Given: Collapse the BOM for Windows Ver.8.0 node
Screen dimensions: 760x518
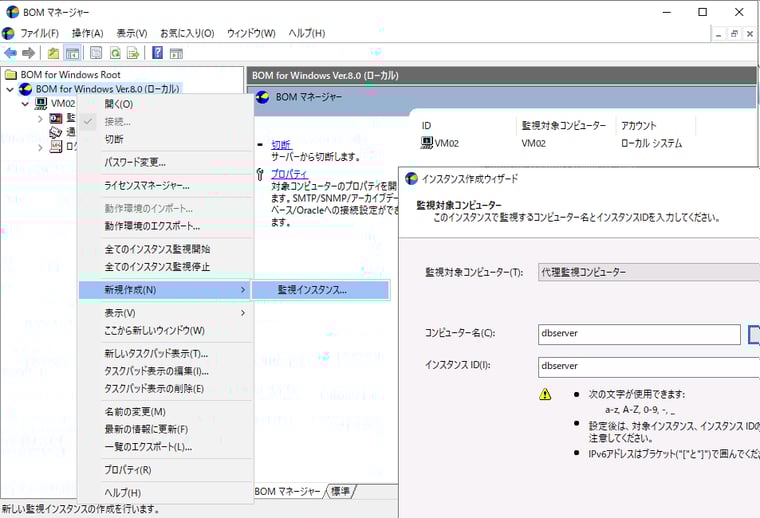Looking at the screenshot, I should click(x=10, y=89).
